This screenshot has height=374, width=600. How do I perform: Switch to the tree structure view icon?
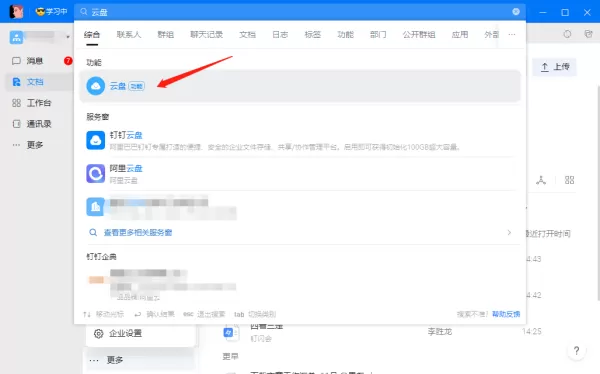[x=541, y=180]
